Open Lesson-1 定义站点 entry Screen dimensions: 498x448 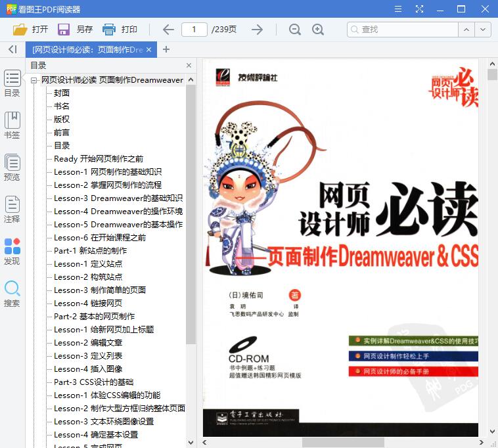pos(88,264)
